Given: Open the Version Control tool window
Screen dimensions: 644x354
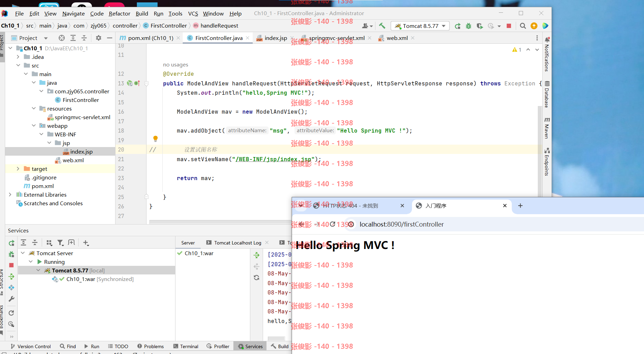Looking at the screenshot, I should pyautogui.click(x=30, y=346).
